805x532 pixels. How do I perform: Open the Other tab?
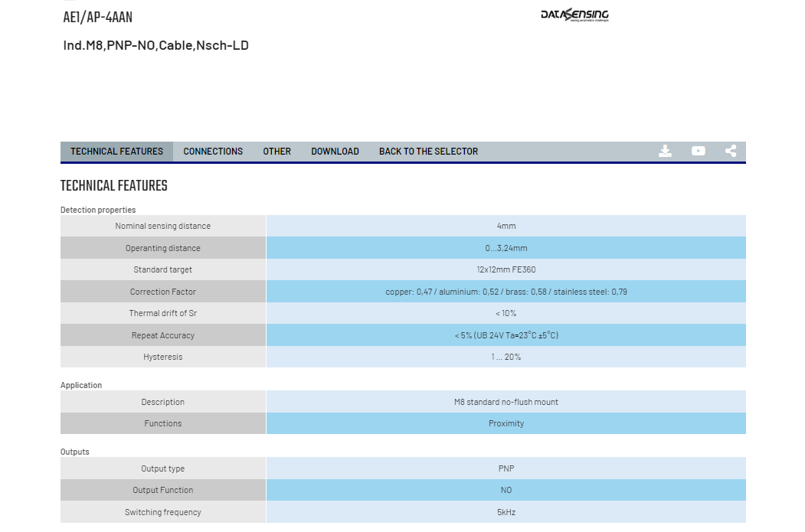[277, 152]
